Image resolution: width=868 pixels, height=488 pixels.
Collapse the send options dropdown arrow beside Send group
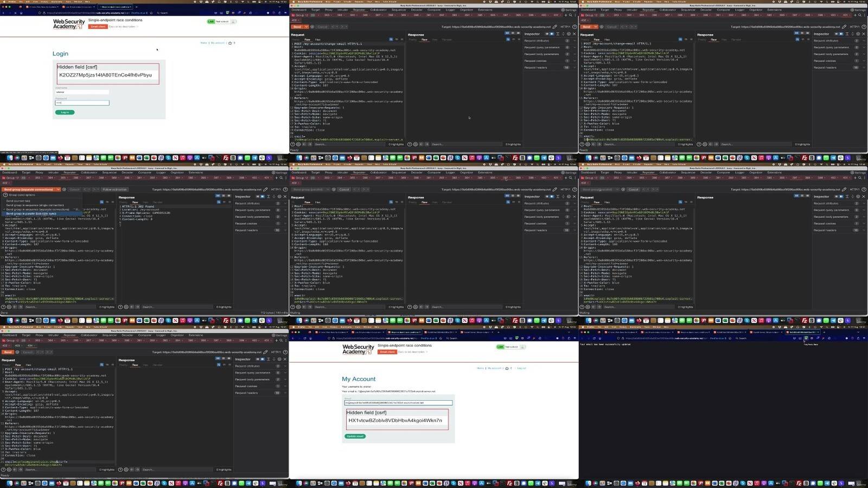[x=58, y=189]
